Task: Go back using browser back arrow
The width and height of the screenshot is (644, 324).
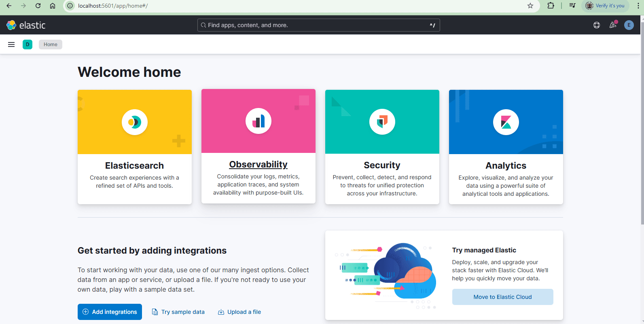Action: [9, 6]
